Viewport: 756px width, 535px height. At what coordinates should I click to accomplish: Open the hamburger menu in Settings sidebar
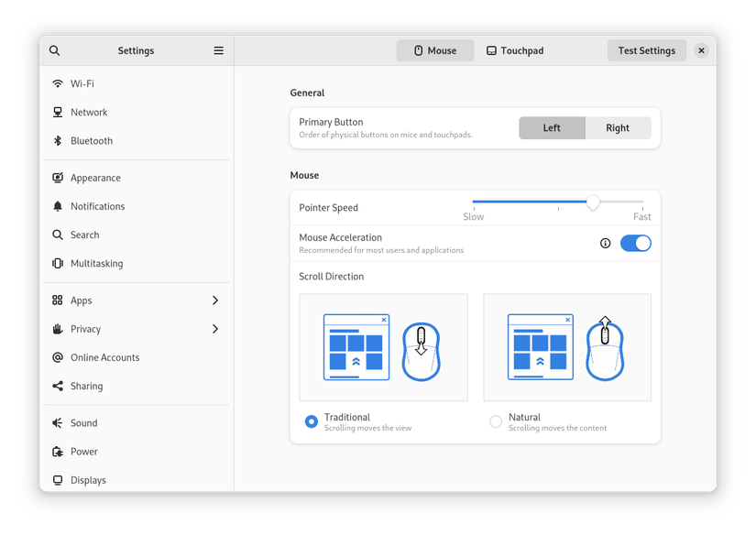tap(218, 51)
